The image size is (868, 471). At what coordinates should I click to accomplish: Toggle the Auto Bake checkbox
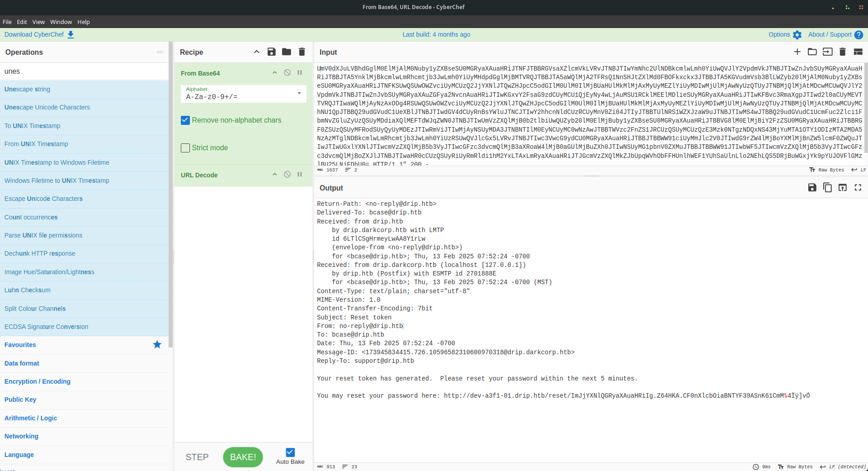pos(290,452)
